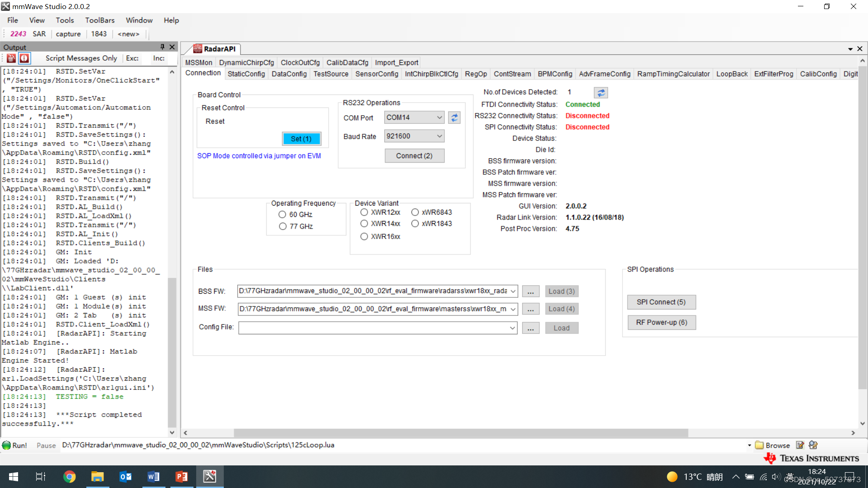The image size is (868, 488).
Task: Open the RadarAPI window list dropdown arrow
Action: tap(850, 49)
